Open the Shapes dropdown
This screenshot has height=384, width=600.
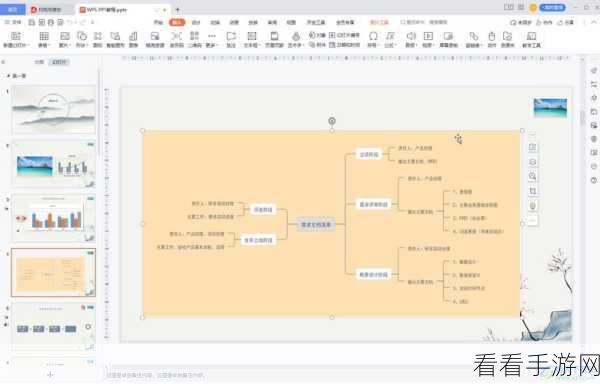(82, 39)
